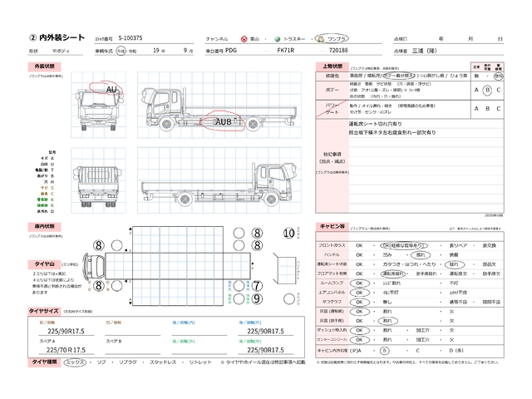The image size is (532, 399).
Task: Select circled 運転席破れ for floor mat
Action: 393,273
